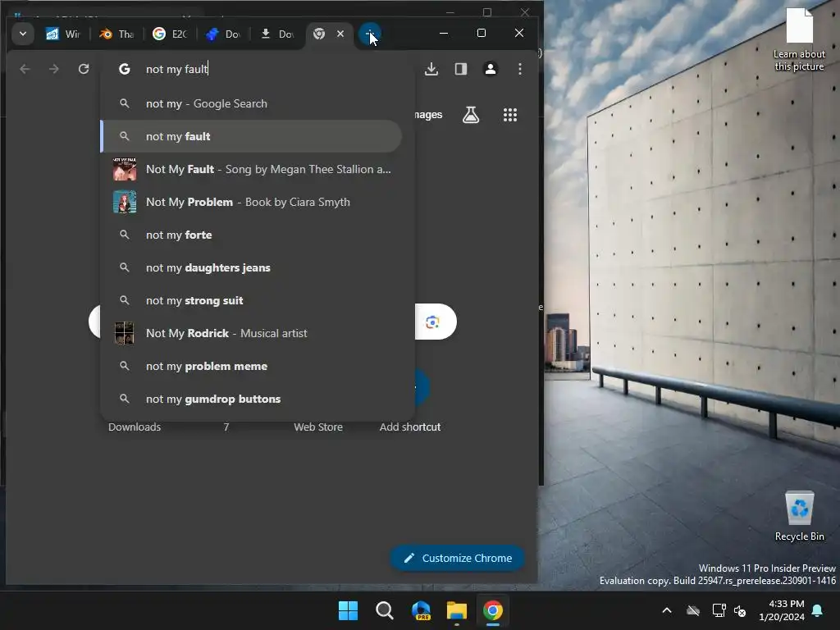Go back to previous page

[x=25, y=69]
